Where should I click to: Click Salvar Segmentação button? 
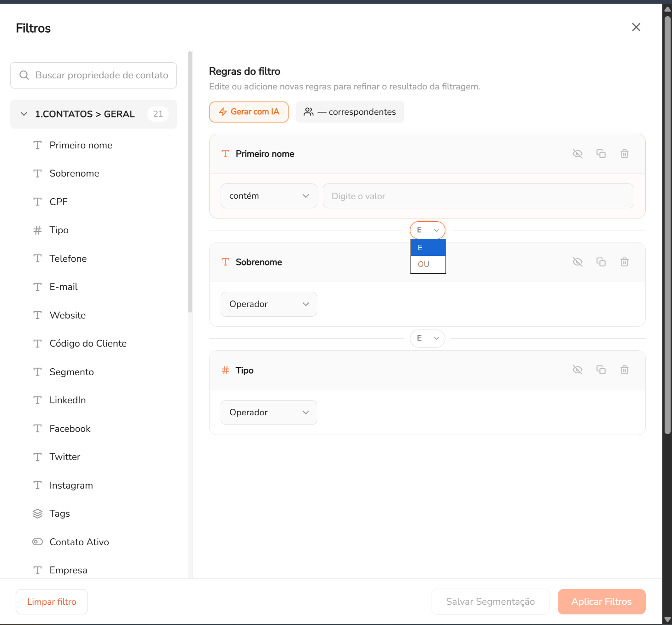(x=491, y=601)
